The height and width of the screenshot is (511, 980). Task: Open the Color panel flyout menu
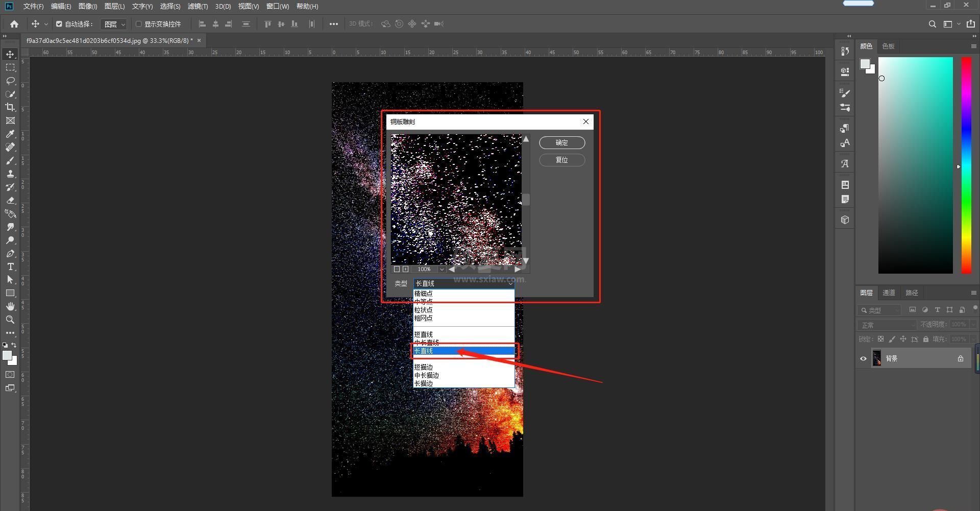(973, 46)
